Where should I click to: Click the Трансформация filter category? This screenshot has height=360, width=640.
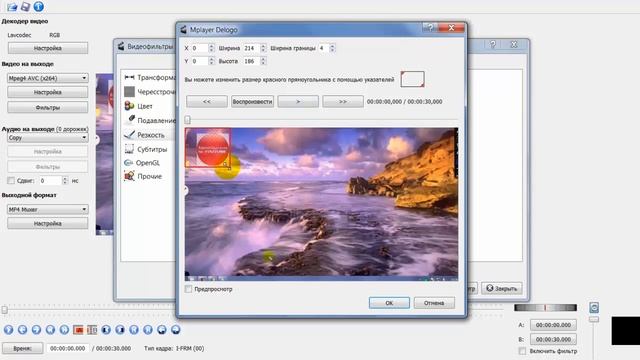[149, 77]
